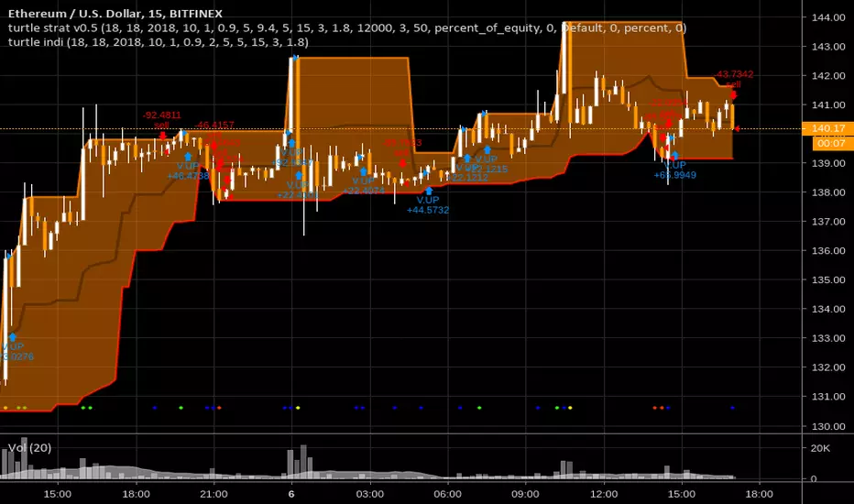854x504 pixels.
Task: Click the -43.7342 trade loss label
Action: pyautogui.click(x=734, y=74)
